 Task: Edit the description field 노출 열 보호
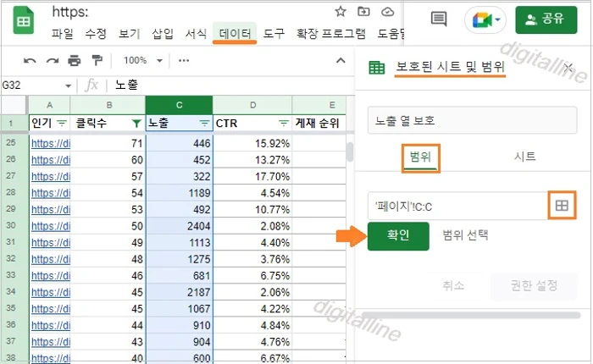tap(472, 120)
